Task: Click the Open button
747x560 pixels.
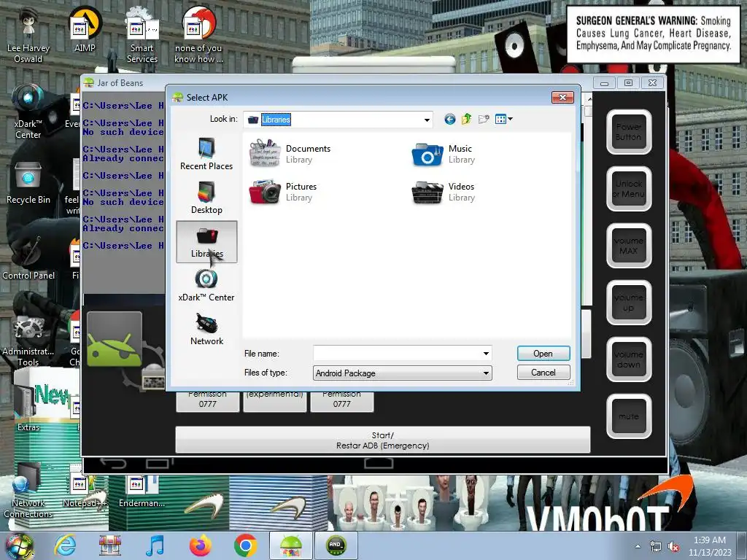Action: click(543, 354)
